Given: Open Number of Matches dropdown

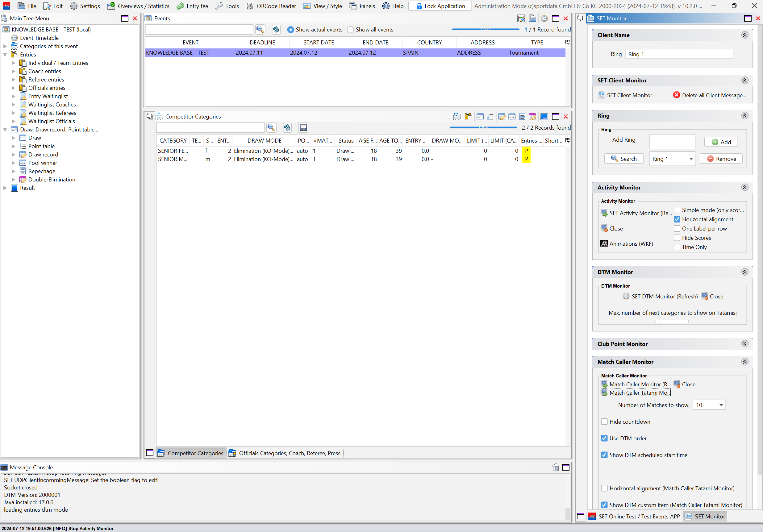Looking at the screenshot, I should point(709,405).
